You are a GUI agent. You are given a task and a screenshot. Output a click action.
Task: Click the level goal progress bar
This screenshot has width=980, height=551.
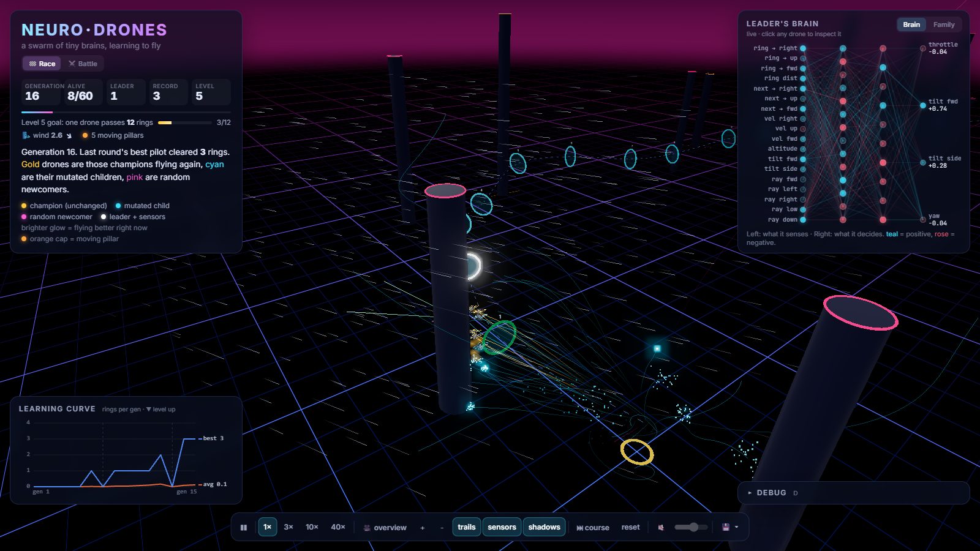(x=185, y=122)
